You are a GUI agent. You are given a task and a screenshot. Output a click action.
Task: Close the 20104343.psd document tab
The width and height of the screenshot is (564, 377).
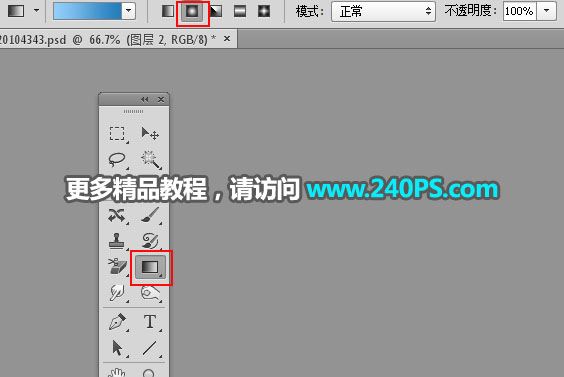(227, 38)
